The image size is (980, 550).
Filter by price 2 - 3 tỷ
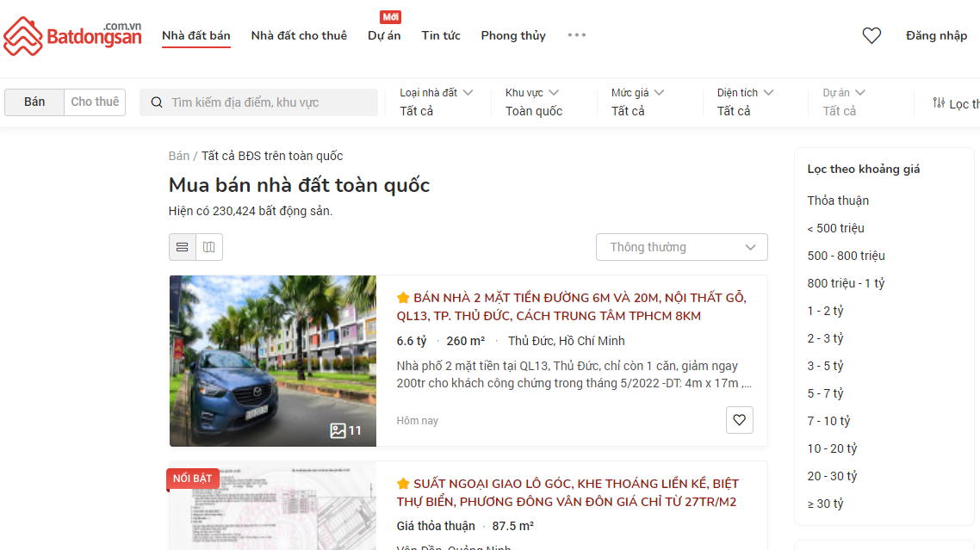[825, 338]
